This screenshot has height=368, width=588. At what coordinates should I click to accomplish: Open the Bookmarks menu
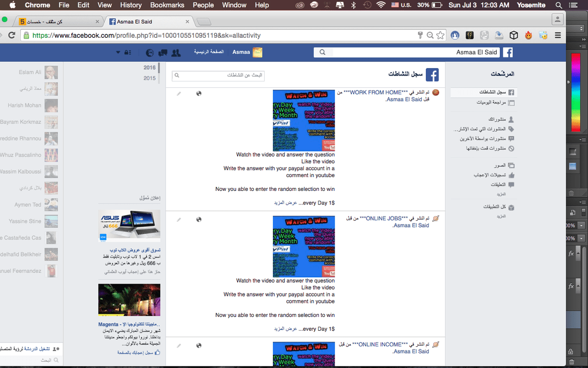click(167, 5)
